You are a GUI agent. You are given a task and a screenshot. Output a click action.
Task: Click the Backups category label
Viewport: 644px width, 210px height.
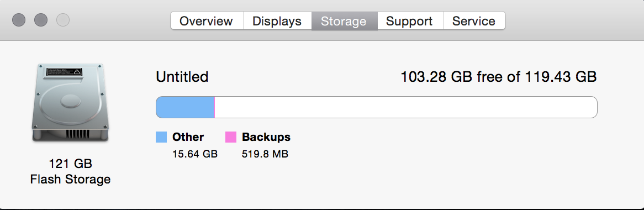(x=266, y=137)
